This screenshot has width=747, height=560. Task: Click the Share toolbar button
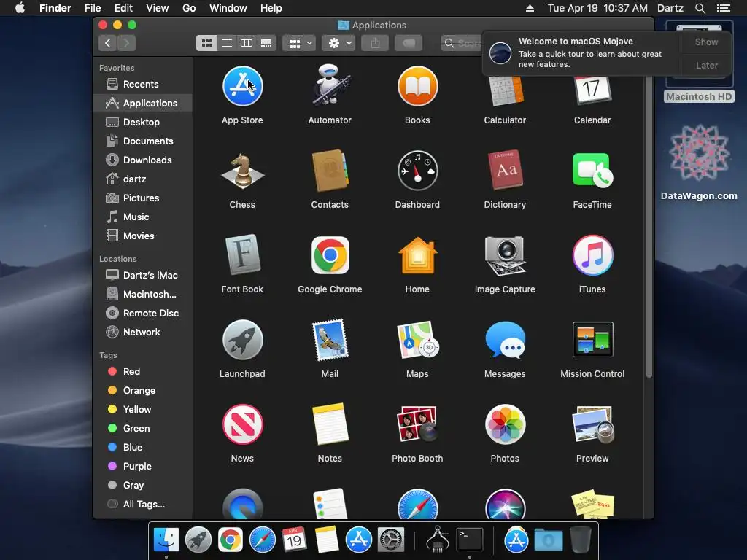[x=375, y=43]
